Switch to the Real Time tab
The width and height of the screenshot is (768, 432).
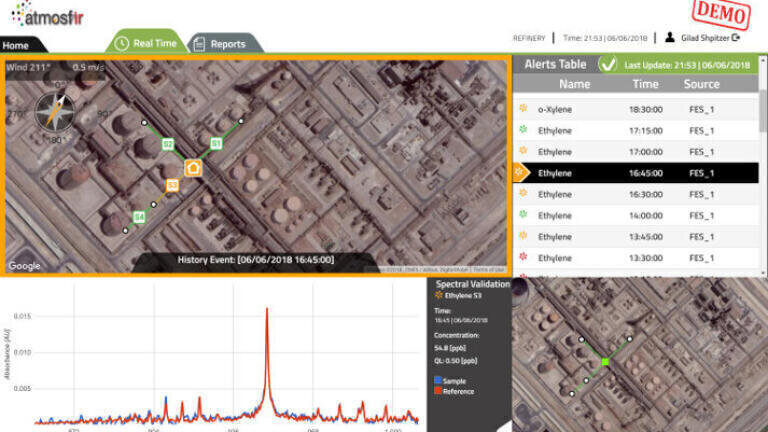click(146, 43)
